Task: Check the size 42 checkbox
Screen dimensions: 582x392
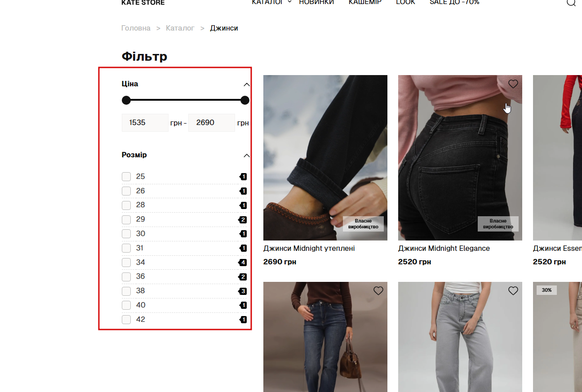Action: pos(126,320)
